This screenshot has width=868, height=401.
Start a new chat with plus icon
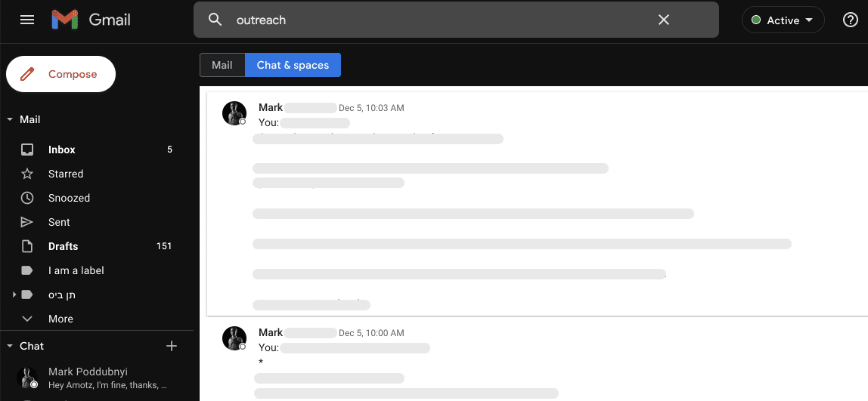coord(172,346)
